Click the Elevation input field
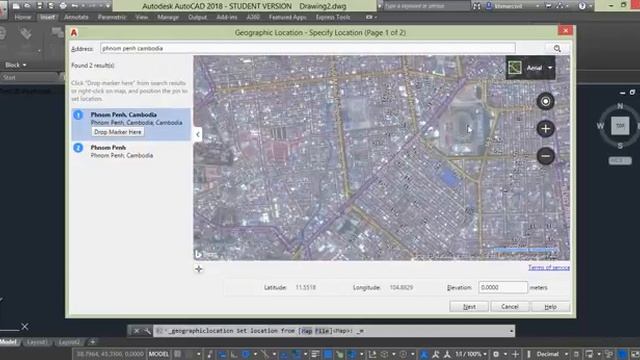 point(502,287)
